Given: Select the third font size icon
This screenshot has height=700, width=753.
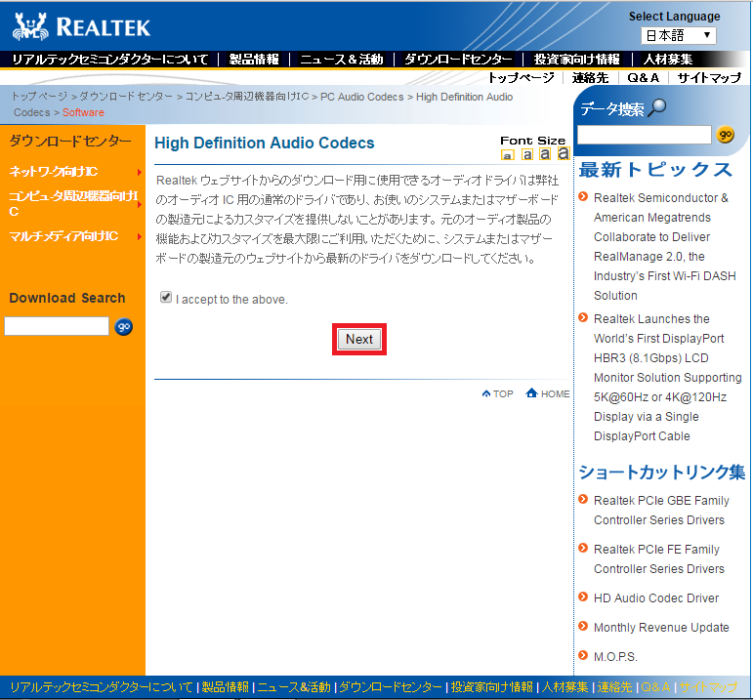Looking at the screenshot, I should click(545, 153).
